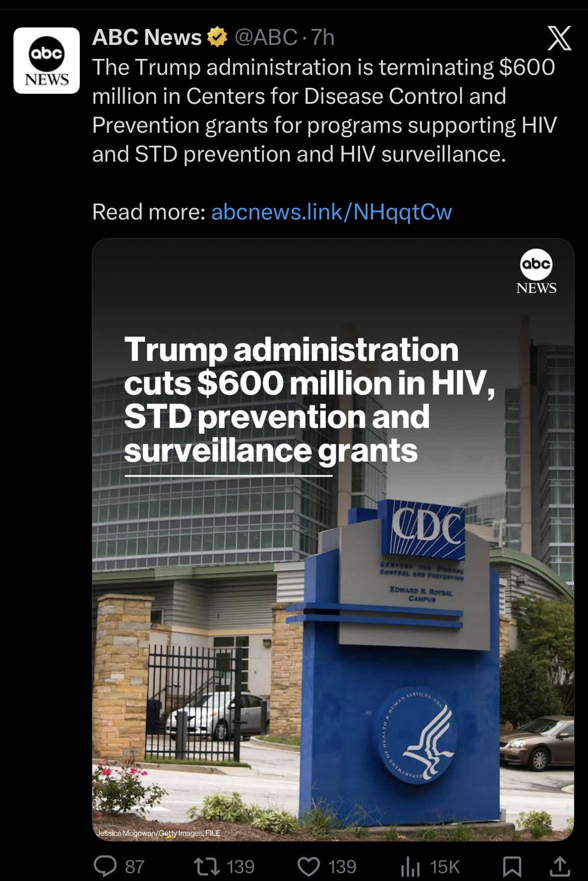Share the post via upload icon
Viewport: 588px width, 881px height.
[x=560, y=867]
